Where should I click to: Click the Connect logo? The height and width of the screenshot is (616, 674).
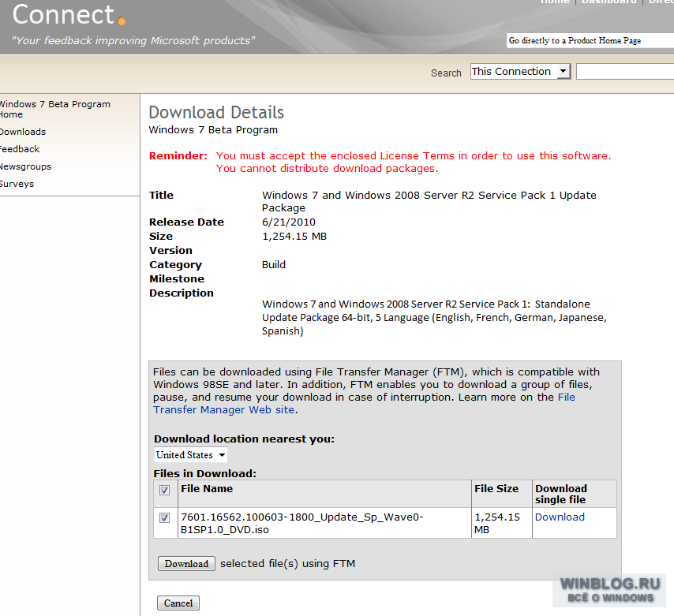69,15
